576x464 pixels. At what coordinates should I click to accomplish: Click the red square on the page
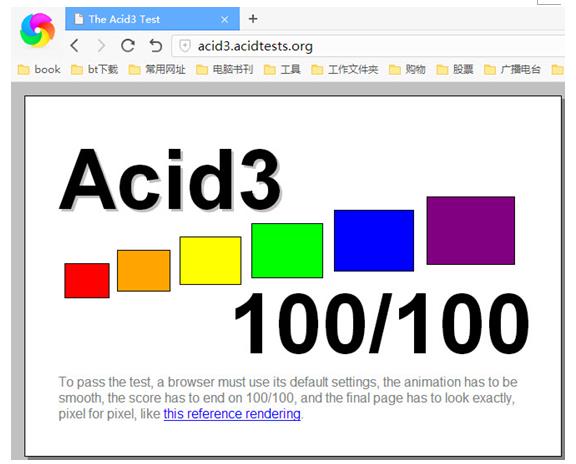87,281
